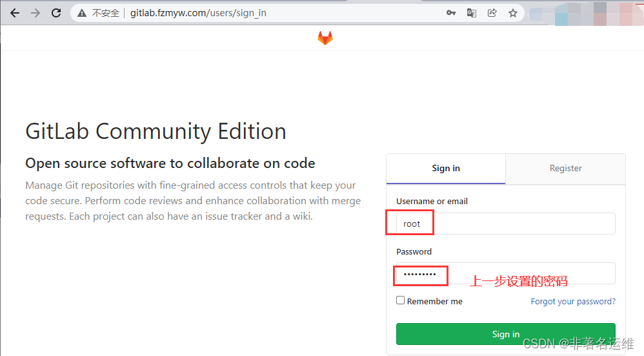Click the Username or email label

432,202
